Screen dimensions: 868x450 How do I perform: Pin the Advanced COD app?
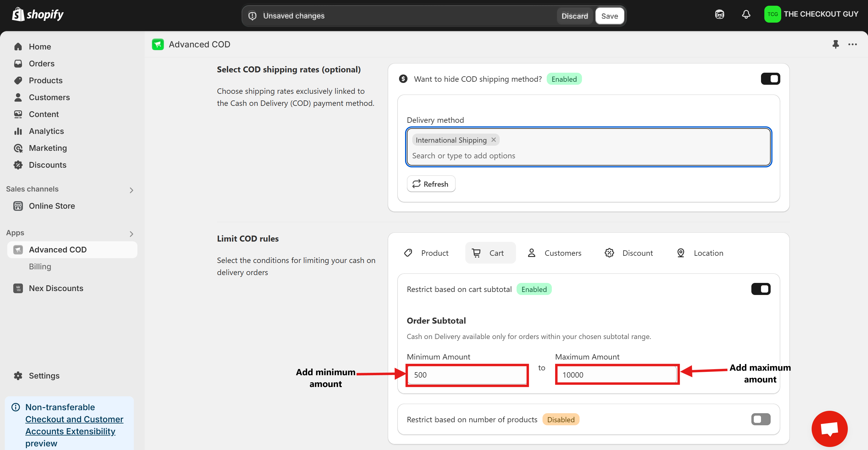point(835,44)
